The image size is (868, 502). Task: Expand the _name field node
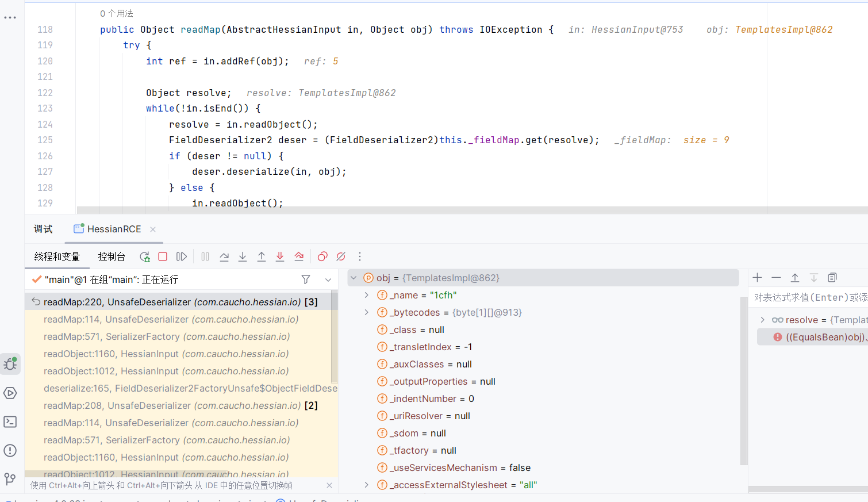click(x=367, y=295)
